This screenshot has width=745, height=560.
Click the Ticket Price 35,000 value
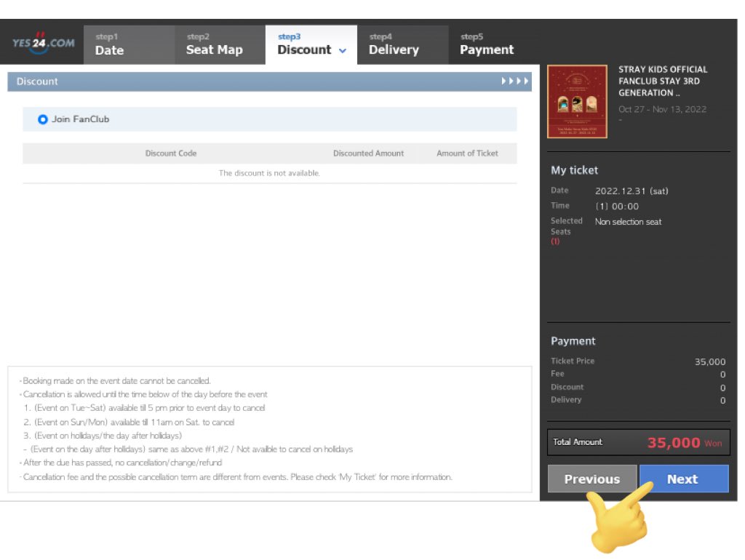click(710, 361)
